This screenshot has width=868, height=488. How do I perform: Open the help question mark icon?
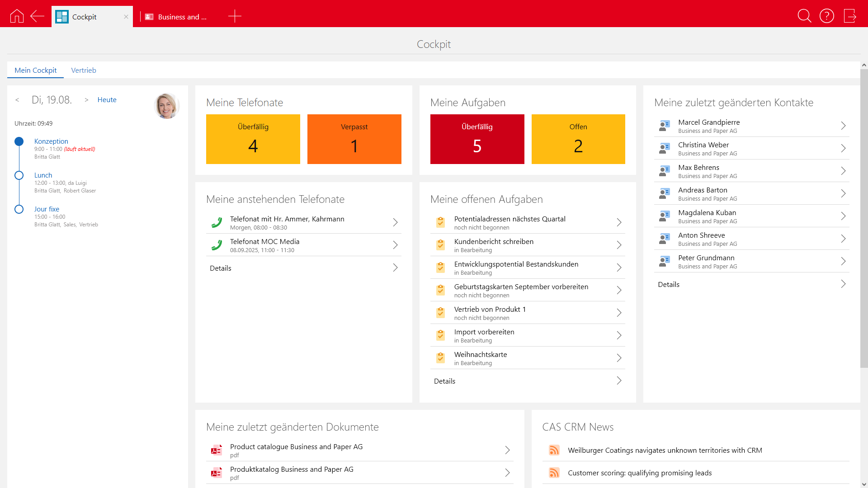[x=827, y=16]
